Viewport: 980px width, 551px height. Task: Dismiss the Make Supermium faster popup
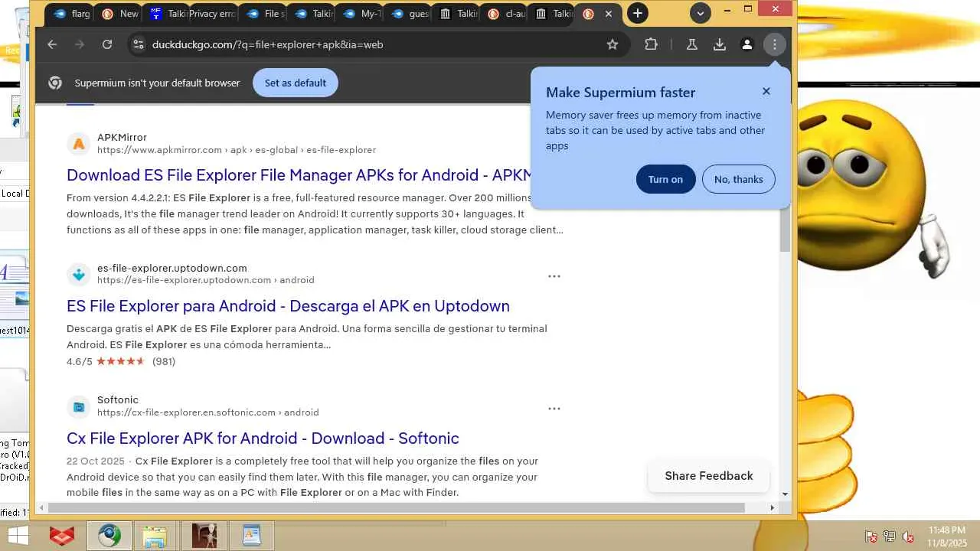click(766, 91)
